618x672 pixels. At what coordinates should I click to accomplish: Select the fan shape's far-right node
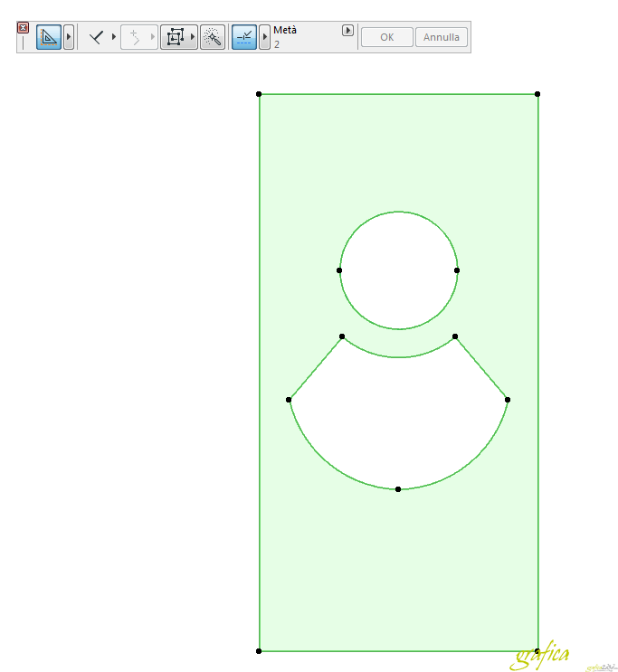click(508, 400)
